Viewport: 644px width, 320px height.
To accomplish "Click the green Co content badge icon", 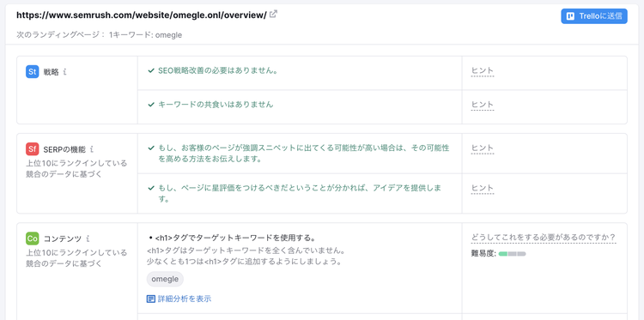I will tap(33, 238).
